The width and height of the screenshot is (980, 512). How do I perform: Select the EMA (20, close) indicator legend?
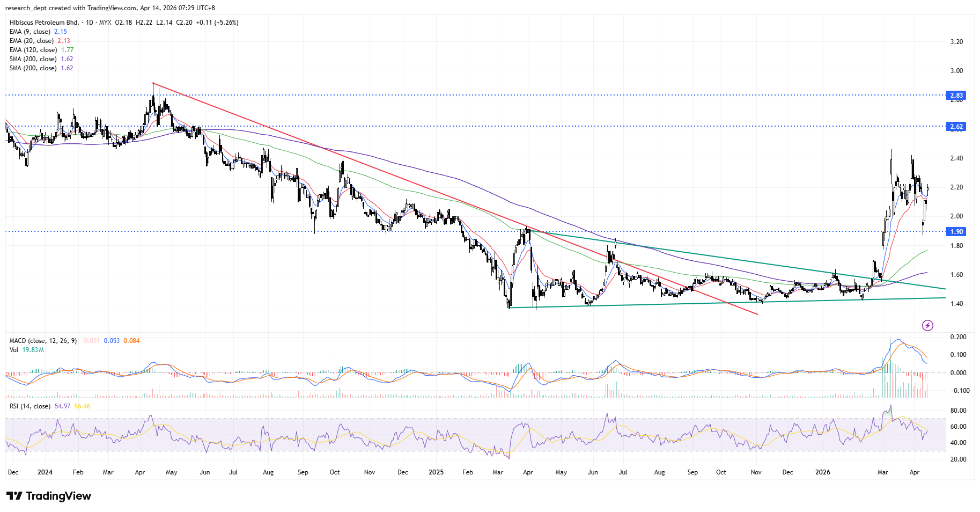[31, 41]
